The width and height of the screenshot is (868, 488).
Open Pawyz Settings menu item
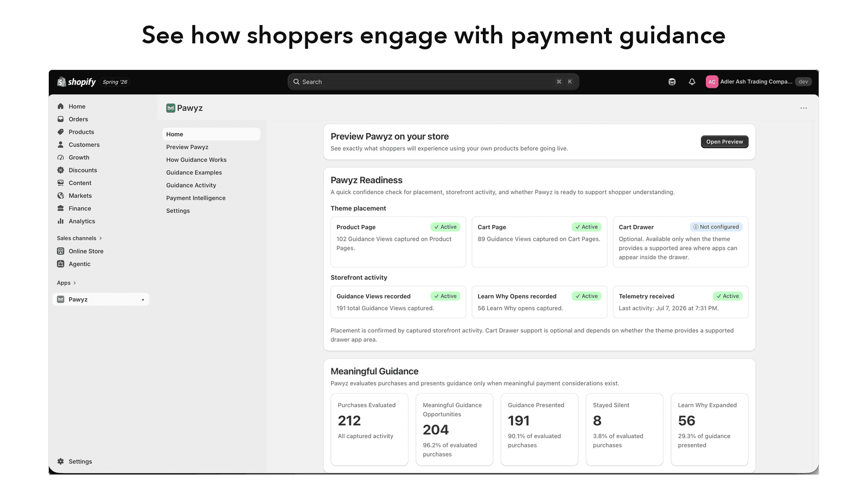pyautogui.click(x=178, y=211)
